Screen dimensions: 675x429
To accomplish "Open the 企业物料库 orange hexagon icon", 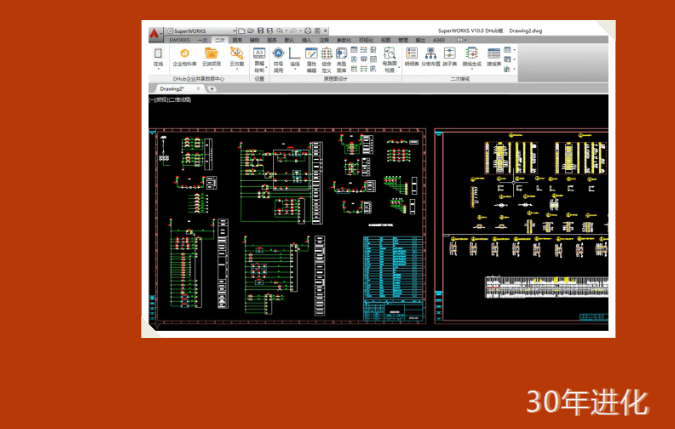I will coord(185,53).
